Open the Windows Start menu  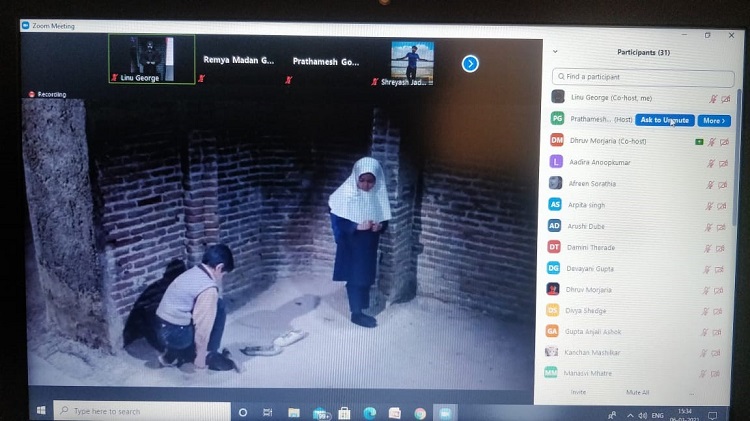click(41, 411)
